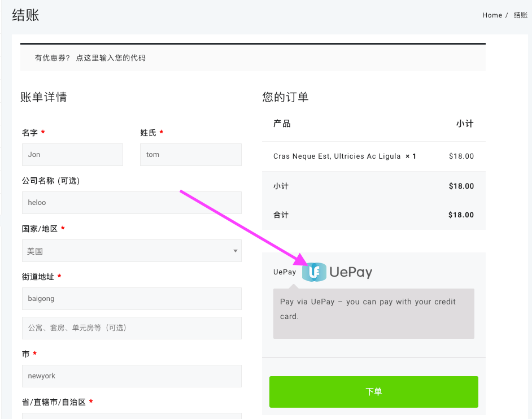The width and height of the screenshot is (532, 419).
Task: Click the 结账 breadcrumb text
Action: tap(521, 15)
